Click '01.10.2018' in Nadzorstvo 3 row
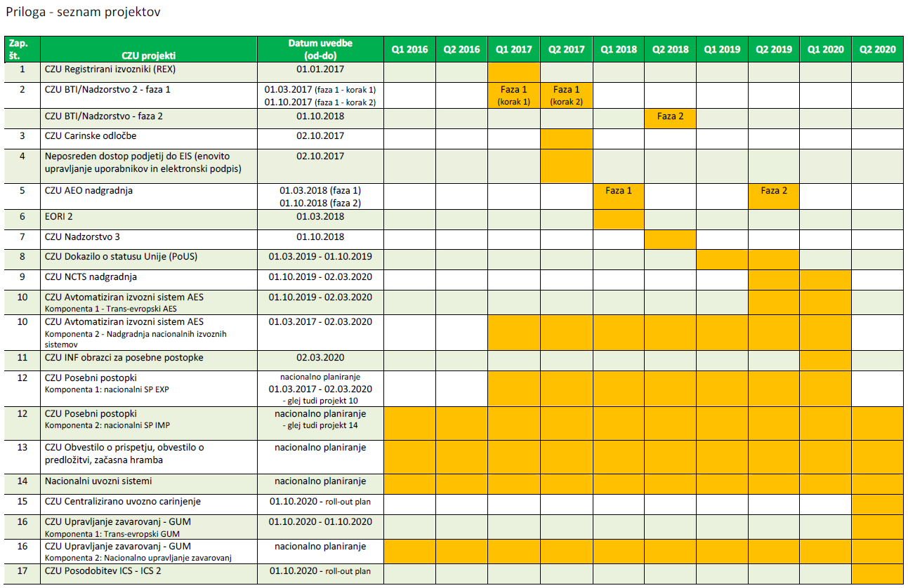This screenshot has width=908, height=588. [320, 236]
